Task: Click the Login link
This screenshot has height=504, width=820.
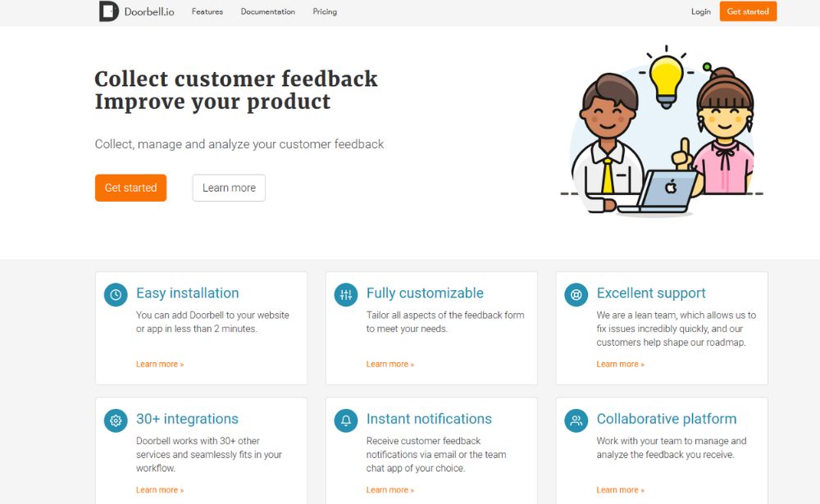Action: (701, 11)
